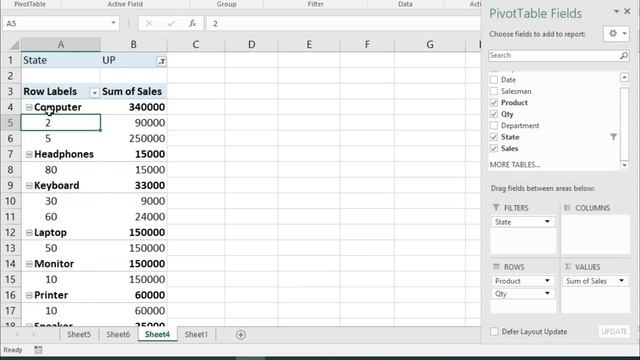The width and height of the screenshot is (640, 360).
Task: Click the Select All corner triangle
Action: pyautogui.click(x=14, y=44)
